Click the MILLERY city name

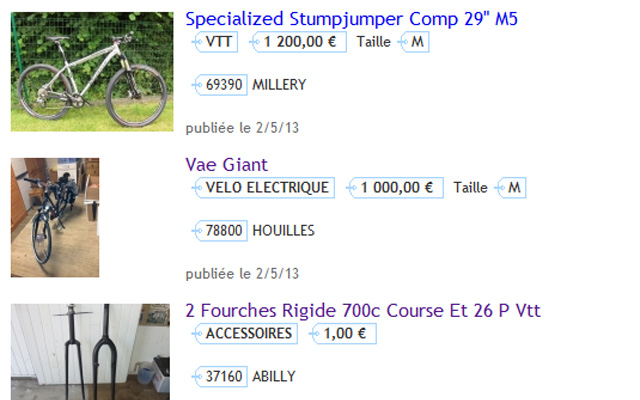pyautogui.click(x=279, y=85)
